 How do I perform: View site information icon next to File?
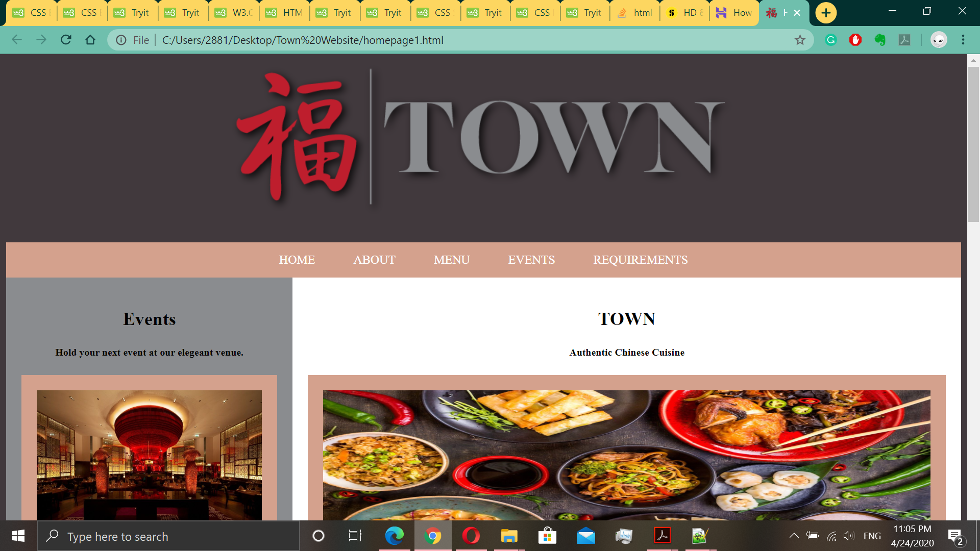pos(121,40)
